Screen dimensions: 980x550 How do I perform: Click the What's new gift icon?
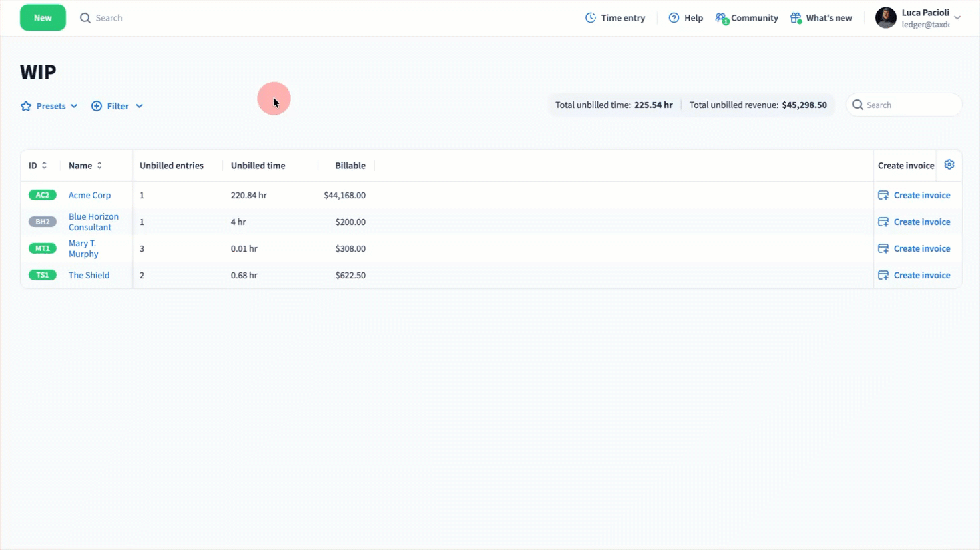(x=795, y=18)
